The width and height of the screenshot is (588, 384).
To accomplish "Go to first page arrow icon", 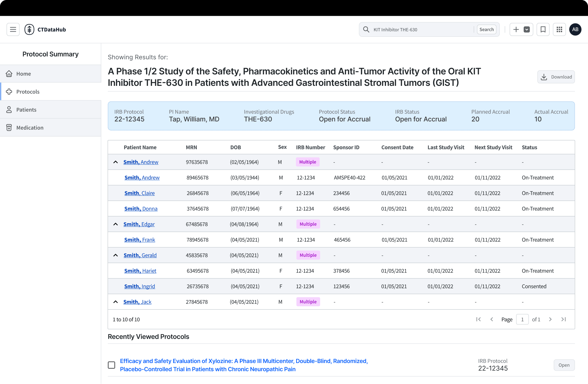I will pos(479,319).
